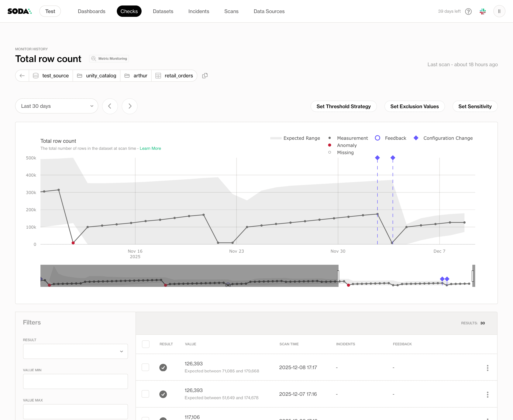Viewport: 513px width, 420px height.
Task: Open the Data Sources section
Action: tap(269, 11)
